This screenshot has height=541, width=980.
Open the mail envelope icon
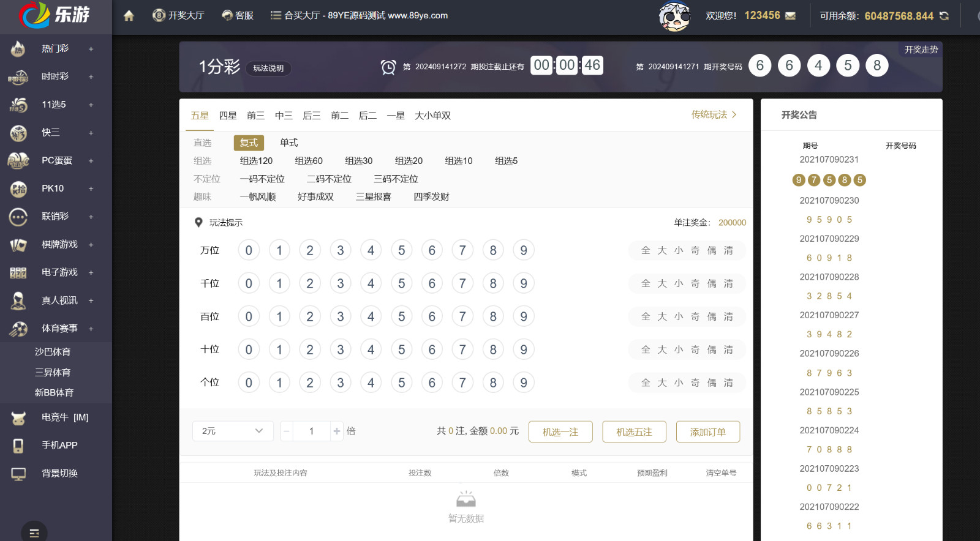[x=790, y=16]
